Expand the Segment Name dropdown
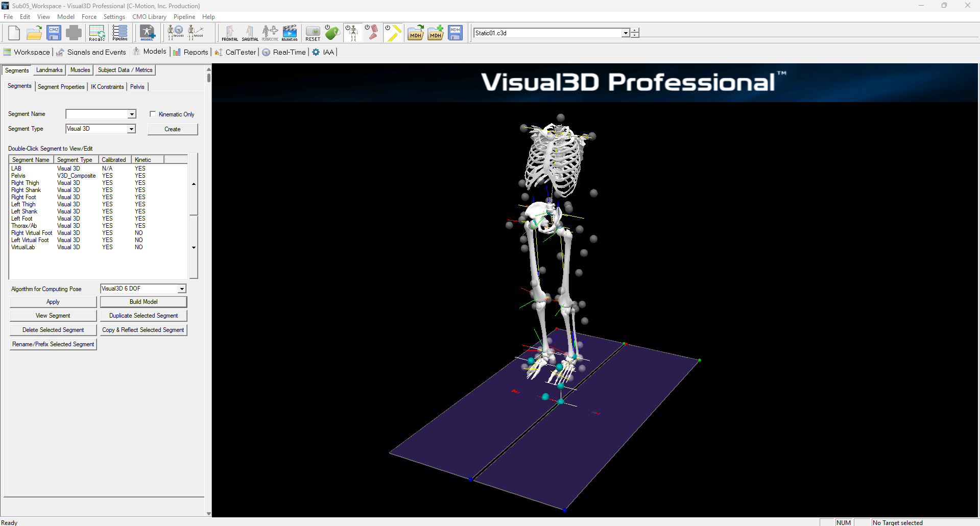980x526 pixels. tap(132, 114)
